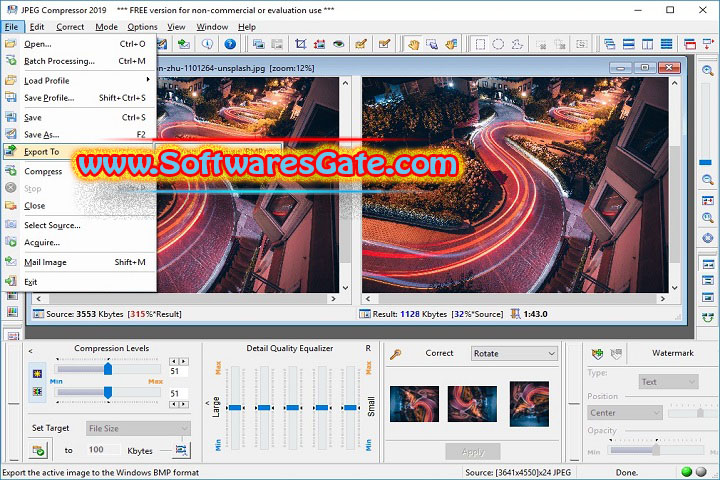Click the upper compression level slider
720x480 pixels.
tap(107, 369)
